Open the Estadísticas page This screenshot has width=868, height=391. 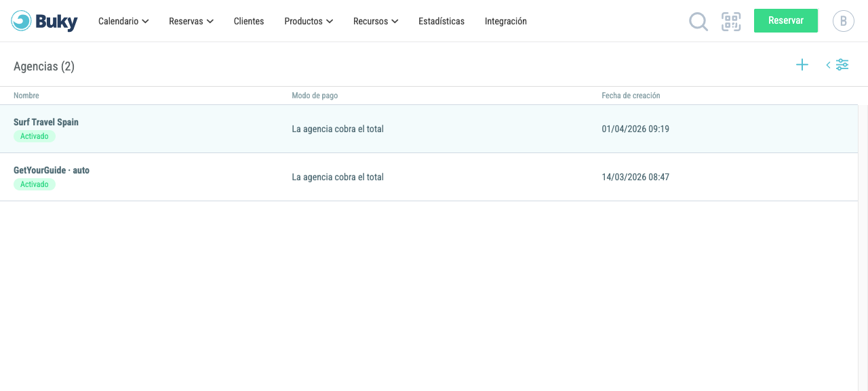(441, 21)
